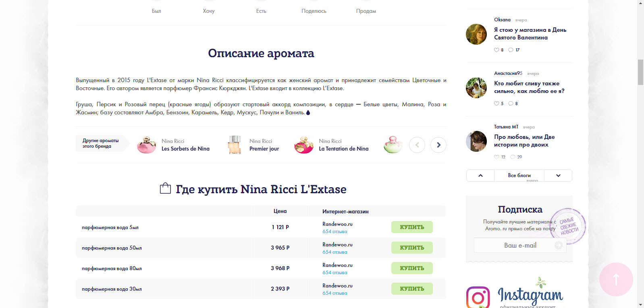Select the Хочу status option
The height and width of the screenshot is (308, 644).
(x=209, y=11)
